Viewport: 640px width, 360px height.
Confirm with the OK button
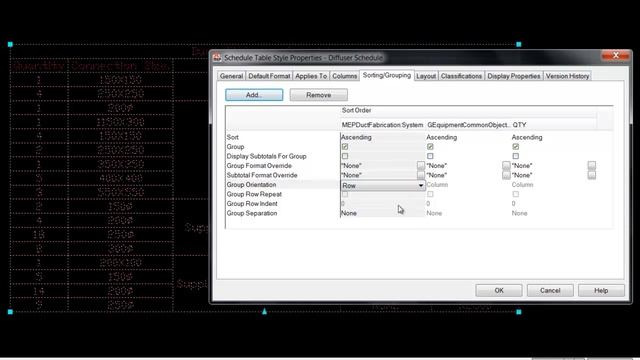[x=499, y=290]
